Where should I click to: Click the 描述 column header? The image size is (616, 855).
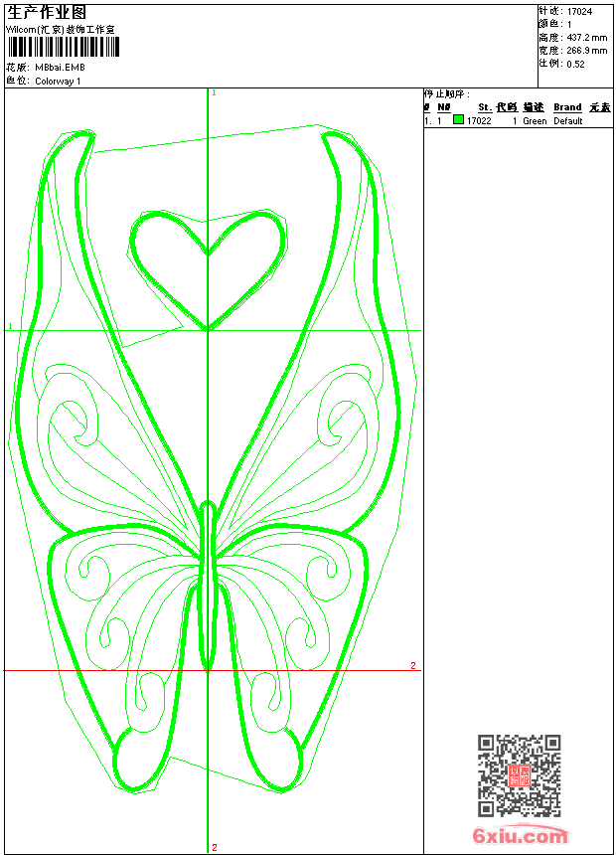click(x=534, y=107)
